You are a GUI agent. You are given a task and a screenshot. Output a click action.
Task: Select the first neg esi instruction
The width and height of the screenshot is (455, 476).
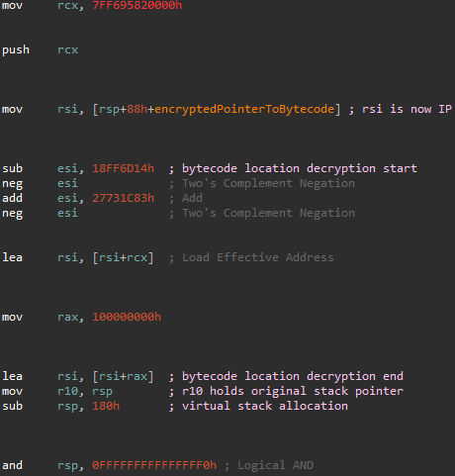(41, 183)
